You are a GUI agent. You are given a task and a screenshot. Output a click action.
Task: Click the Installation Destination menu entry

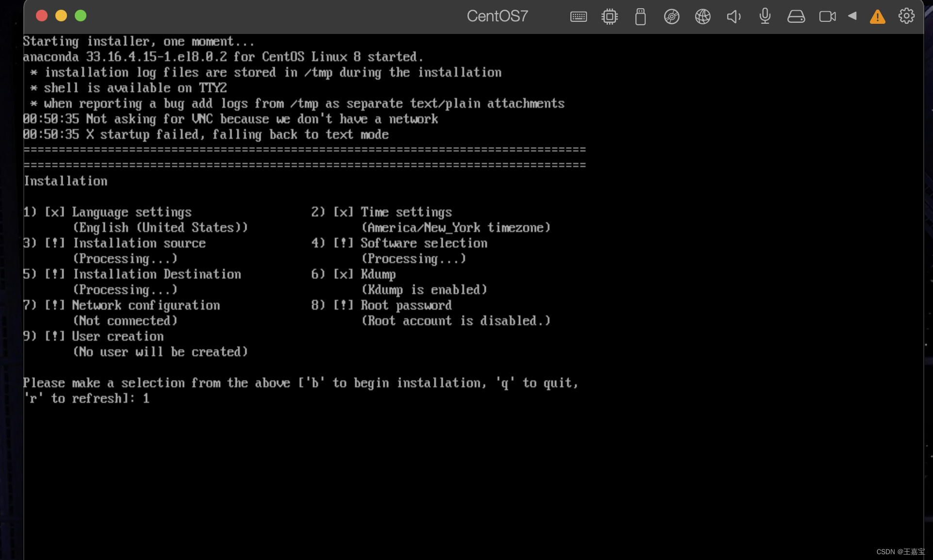(156, 274)
